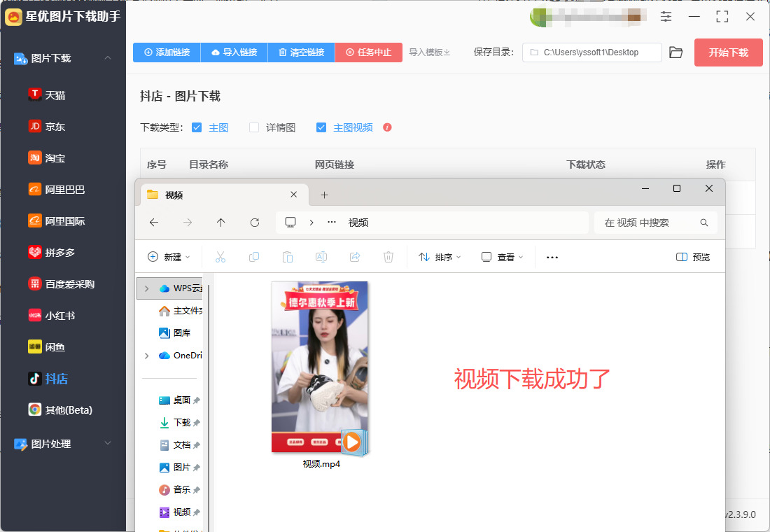Toggle the 主图视频 checkbox

(x=321, y=127)
